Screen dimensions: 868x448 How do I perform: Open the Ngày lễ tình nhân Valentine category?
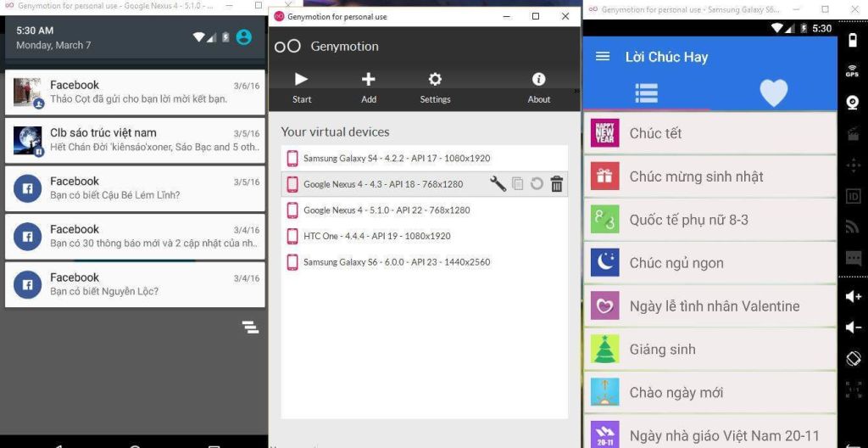(709, 306)
